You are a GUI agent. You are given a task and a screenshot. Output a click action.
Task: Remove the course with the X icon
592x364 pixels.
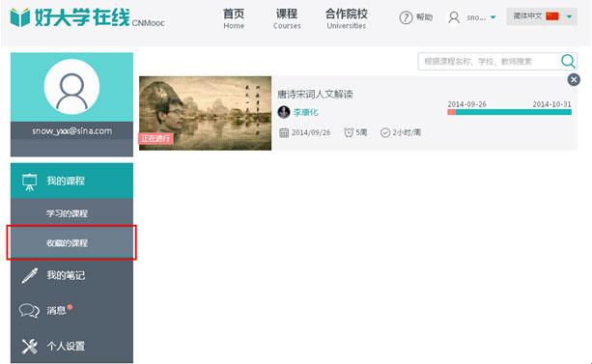pyautogui.click(x=574, y=80)
